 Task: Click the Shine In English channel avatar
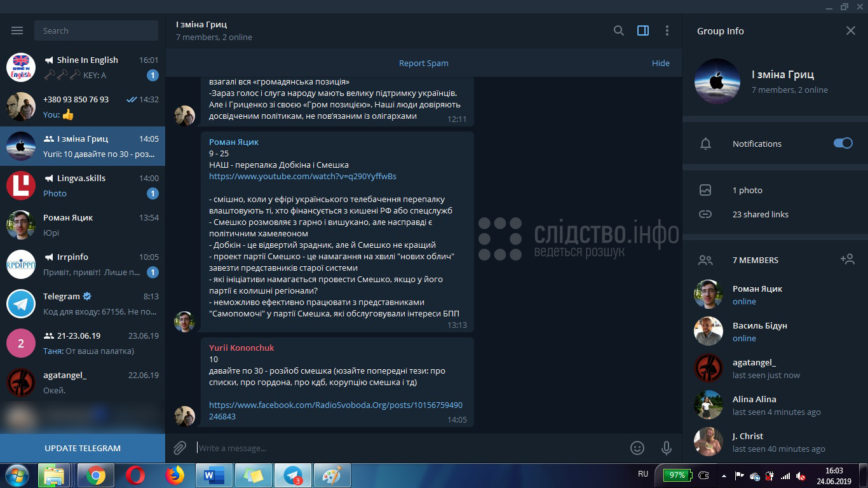(x=21, y=67)
